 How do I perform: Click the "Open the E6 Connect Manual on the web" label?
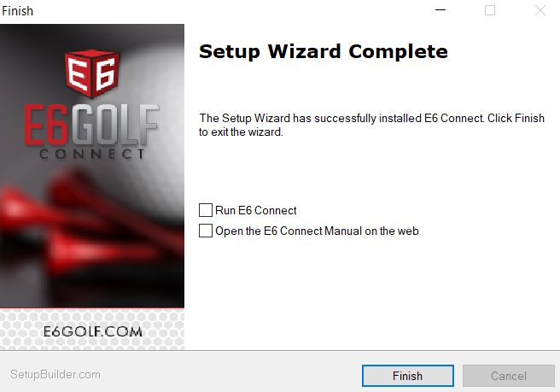pyautogui.click(x=317, y=231)
